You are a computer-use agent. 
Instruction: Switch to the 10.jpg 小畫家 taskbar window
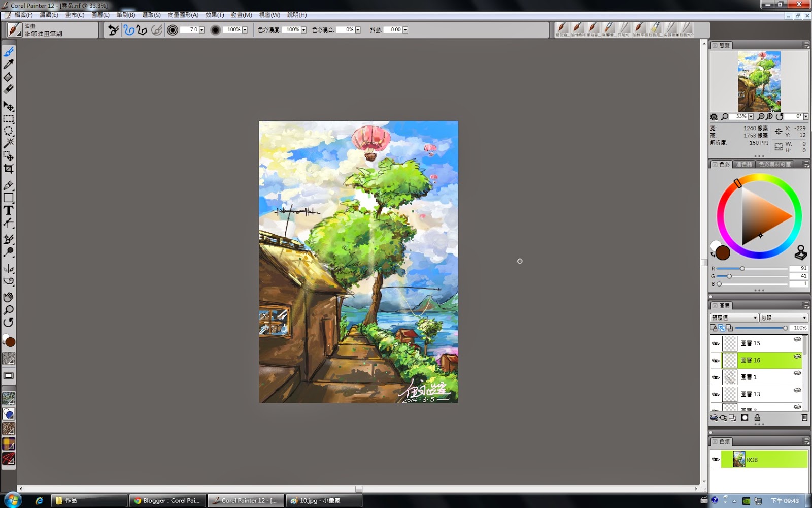click(x=323, y=500)
